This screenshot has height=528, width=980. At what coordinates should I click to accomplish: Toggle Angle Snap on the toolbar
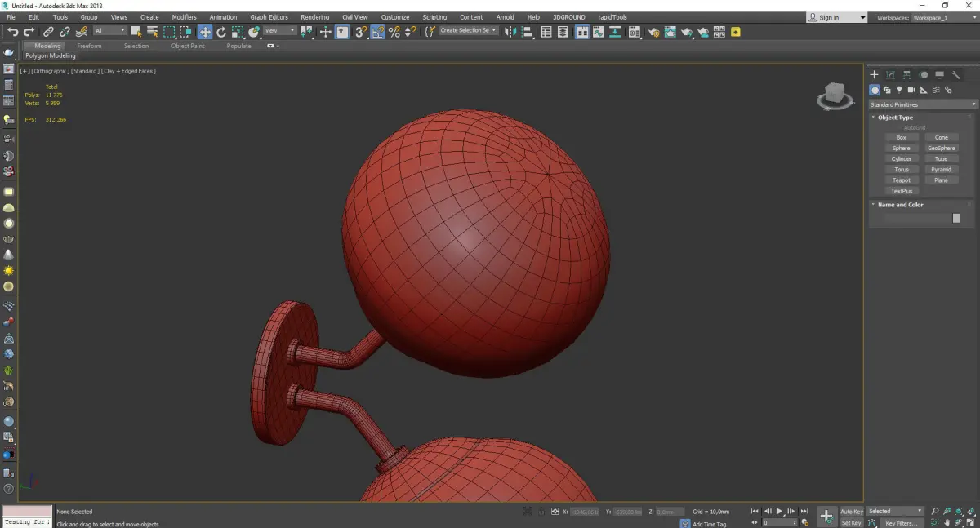click(378, 32)
